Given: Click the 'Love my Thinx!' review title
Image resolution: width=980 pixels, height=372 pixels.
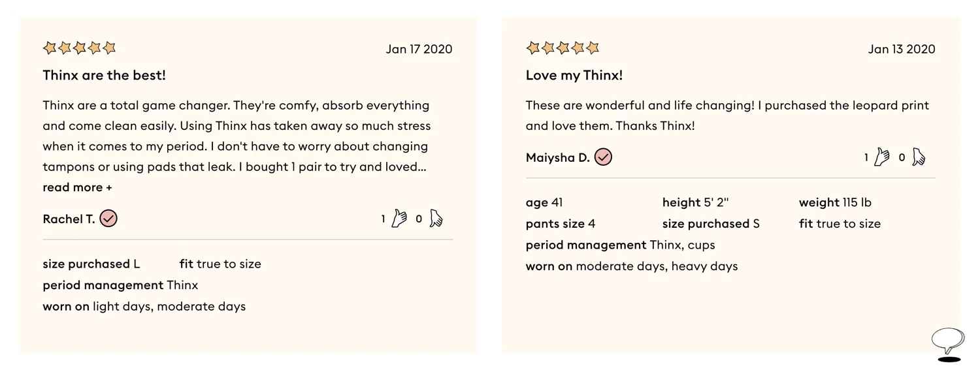Looking at the screenshot, I should [x=574, y=75].
